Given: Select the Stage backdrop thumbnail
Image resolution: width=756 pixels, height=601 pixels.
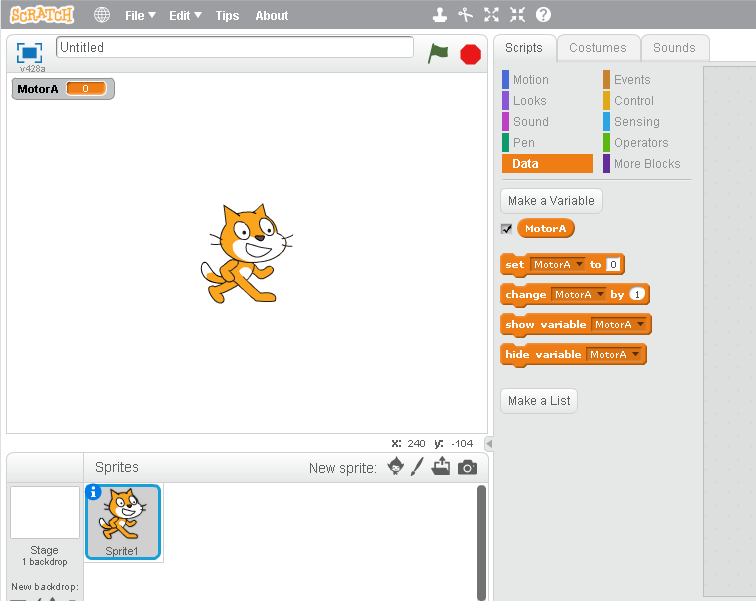Looking at the screenshot, I should click(45, 512).
